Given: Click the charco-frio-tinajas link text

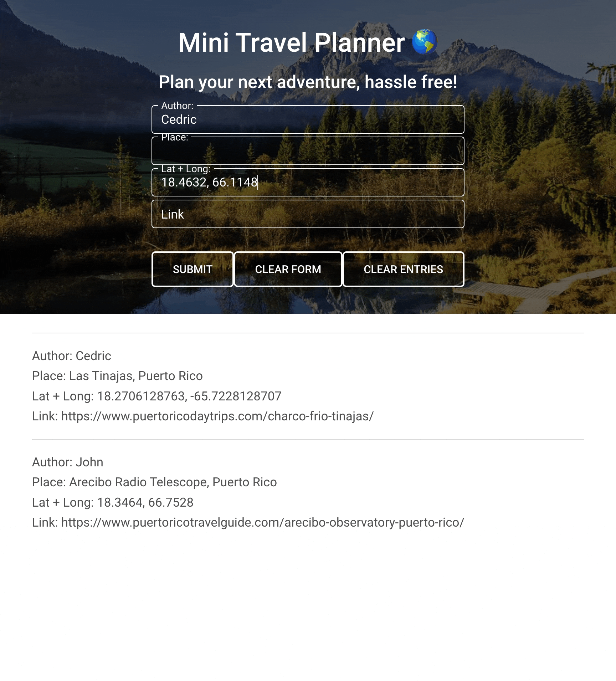Looking at the screenshot, I should coord(217,416).
